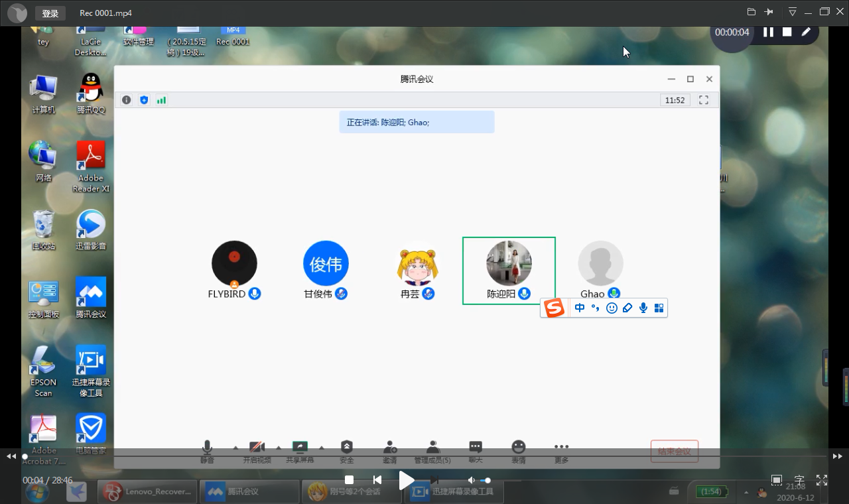The height and width of the screenshot is (504, 849).
Task: Click the Sogou voice input microphone
Action: pyautogui.click(x=643, y=308)
